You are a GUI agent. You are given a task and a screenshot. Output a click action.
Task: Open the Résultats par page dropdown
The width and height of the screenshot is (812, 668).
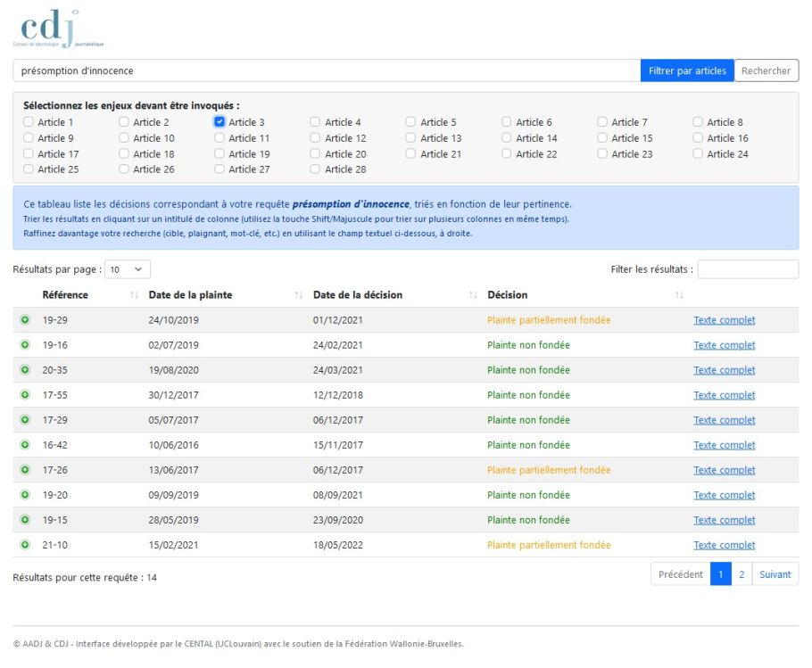(x=128, y=269)
